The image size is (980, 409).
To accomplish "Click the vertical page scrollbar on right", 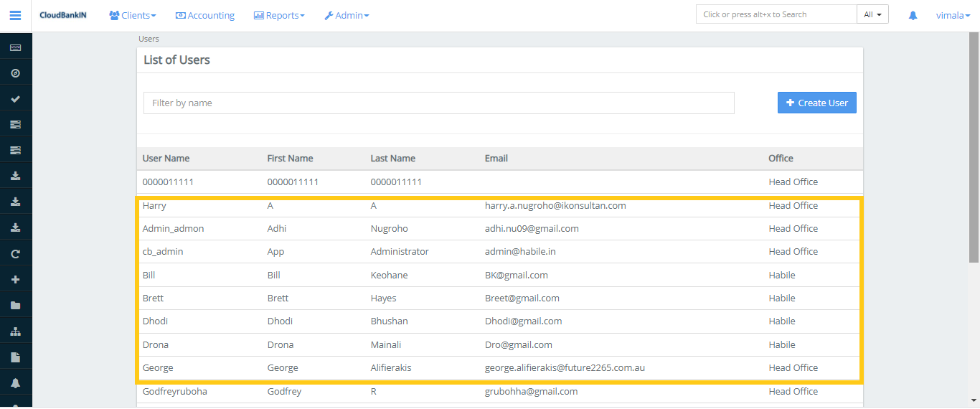I will click(x=974, y=144).
